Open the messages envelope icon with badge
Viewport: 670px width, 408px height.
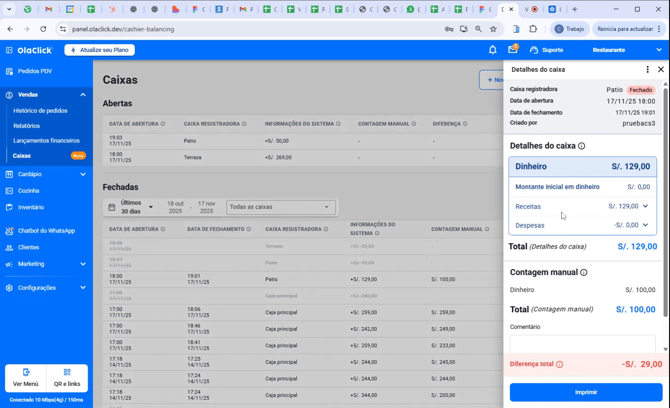(513, 49)
